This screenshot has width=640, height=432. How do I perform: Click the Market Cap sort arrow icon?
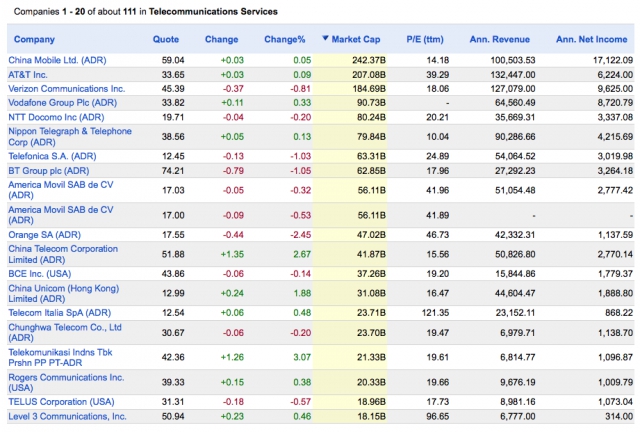[325, 38]
